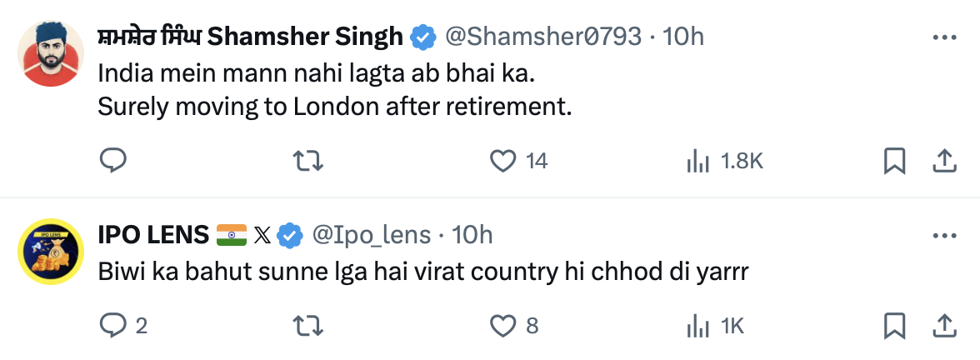Like the IPO LENS tweet
This screenshot has height=360, width=980.
503,326
